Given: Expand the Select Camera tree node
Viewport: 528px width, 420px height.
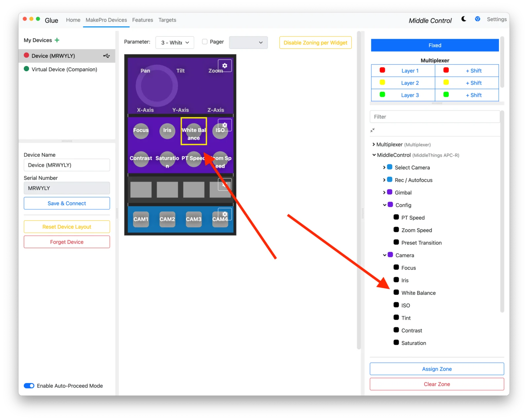Looking at the screenshot, I should (x=384, y=167).
